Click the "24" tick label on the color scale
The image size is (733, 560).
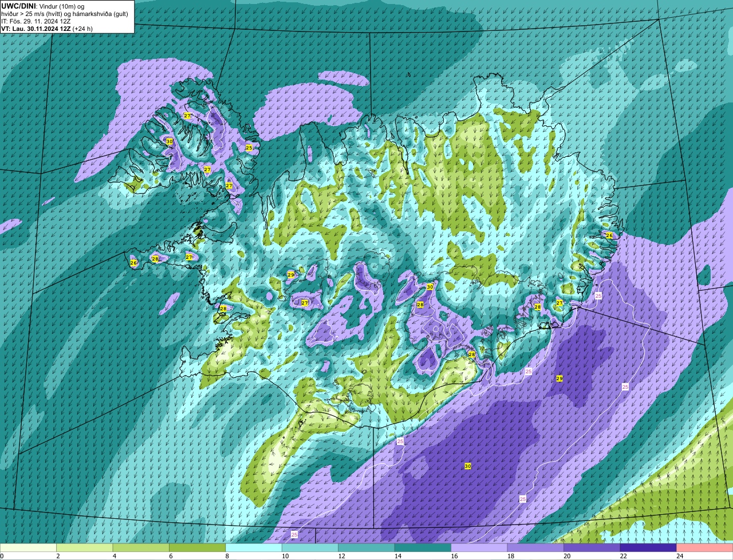coord(679,556)
